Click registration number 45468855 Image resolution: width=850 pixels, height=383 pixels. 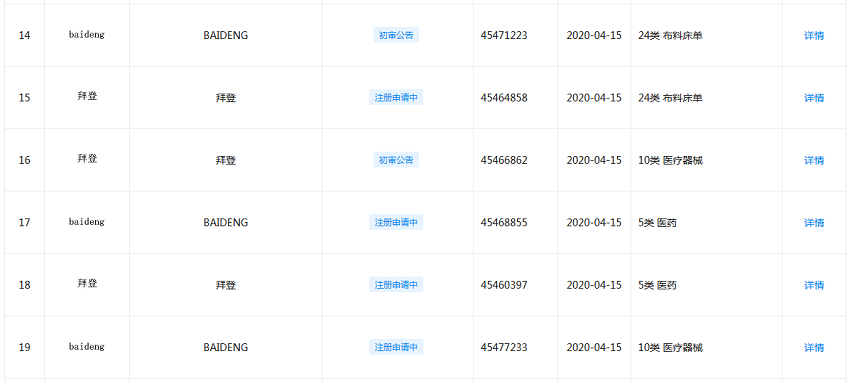pos(504,223)
